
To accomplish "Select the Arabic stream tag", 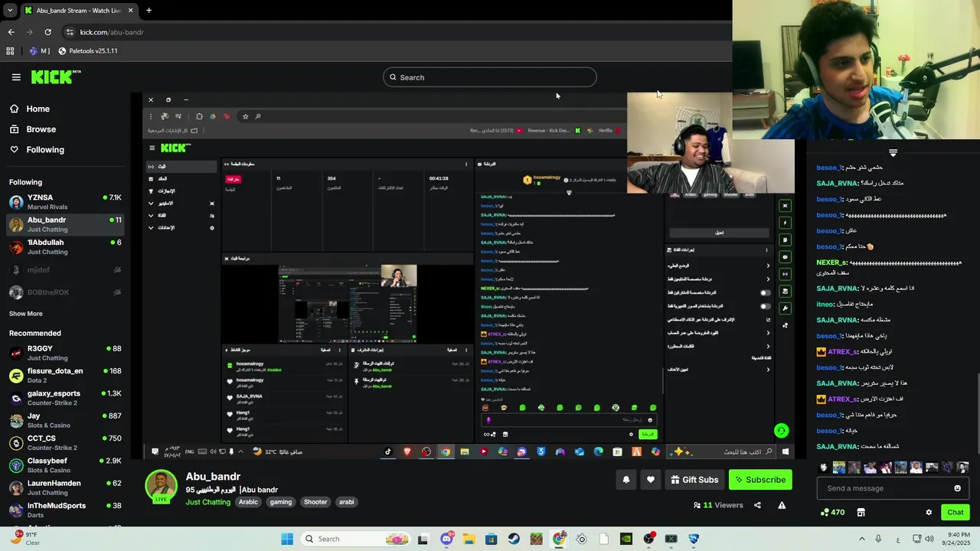I will pyautogui.click(x=248, y=502).
